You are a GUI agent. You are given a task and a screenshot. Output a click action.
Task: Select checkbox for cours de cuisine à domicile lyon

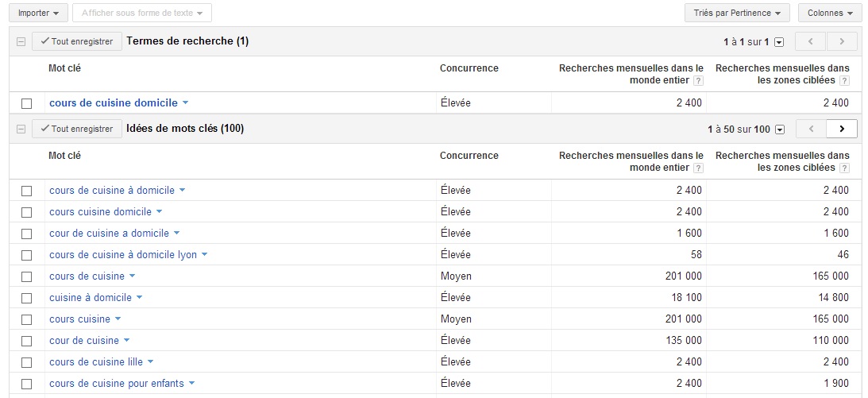click(26, 255)
